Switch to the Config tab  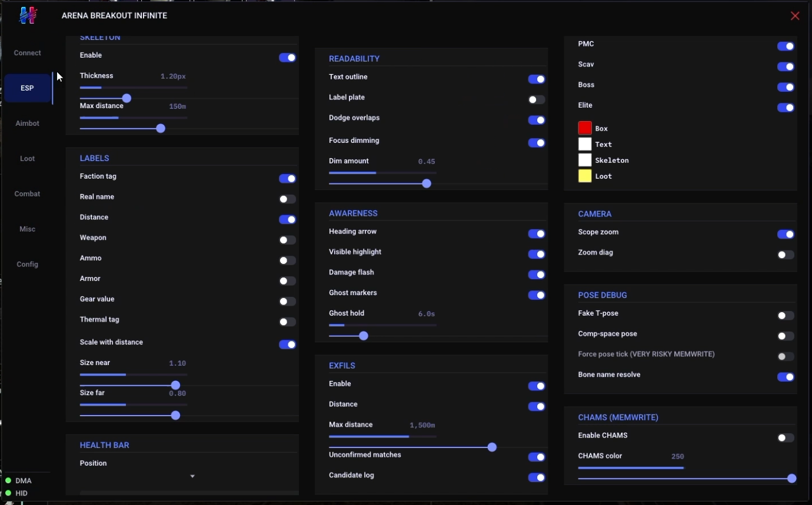pyautogui.click(x=28, y=265)
